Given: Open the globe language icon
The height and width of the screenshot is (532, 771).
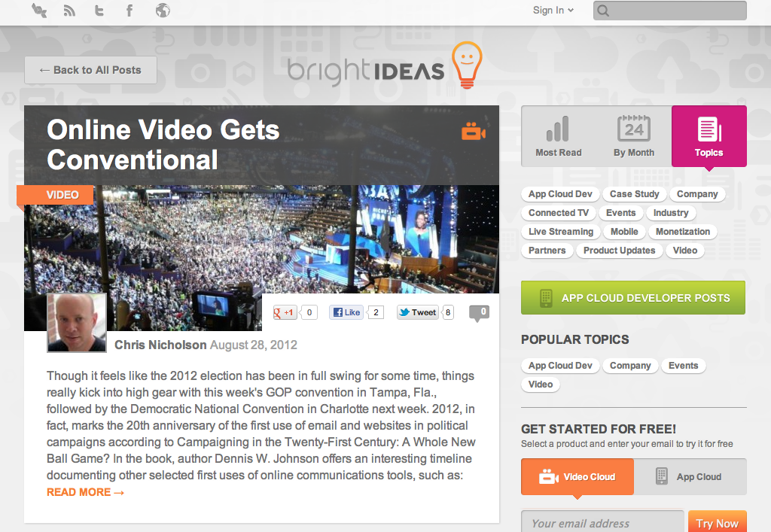Looking at the screenshot, I should [163, 11].
